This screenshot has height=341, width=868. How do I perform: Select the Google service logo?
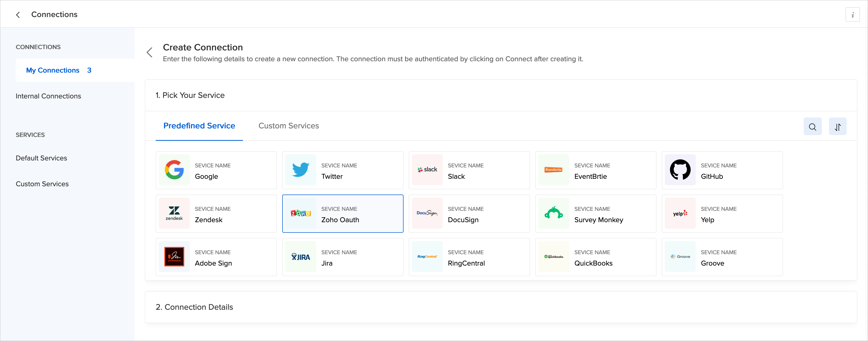tap(174, 170)
